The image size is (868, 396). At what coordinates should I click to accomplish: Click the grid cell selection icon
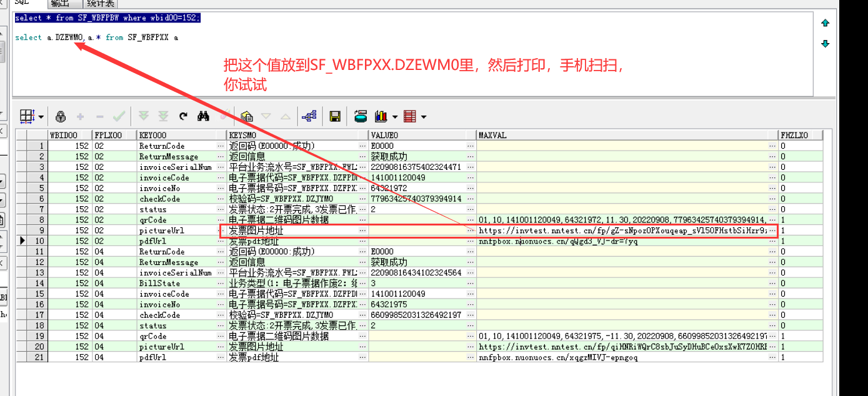point(27,116)
